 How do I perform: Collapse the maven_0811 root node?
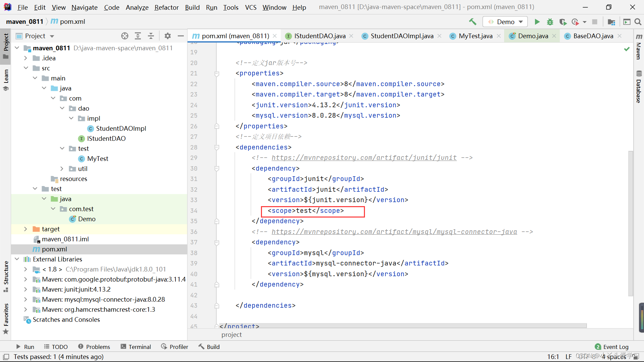pos(17,48)
